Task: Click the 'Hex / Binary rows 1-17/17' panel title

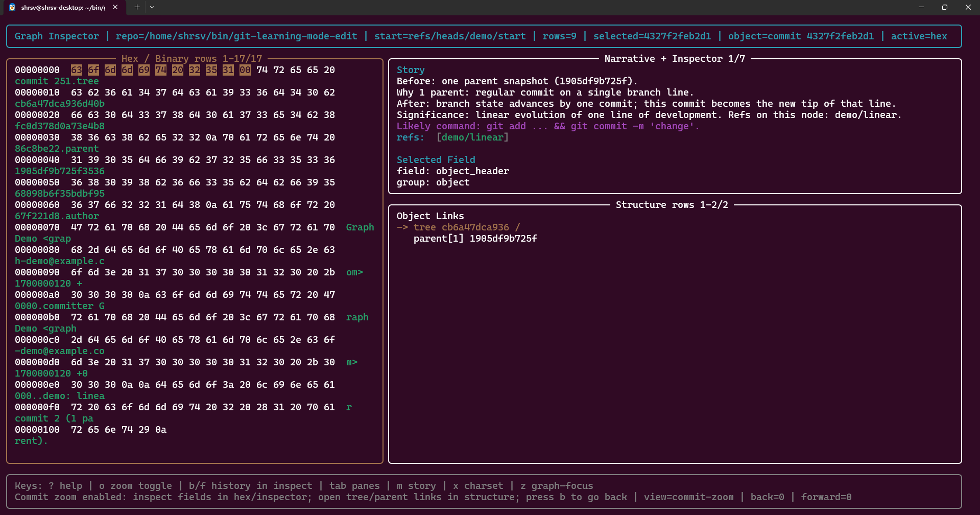Action: [x=192, y=59]
